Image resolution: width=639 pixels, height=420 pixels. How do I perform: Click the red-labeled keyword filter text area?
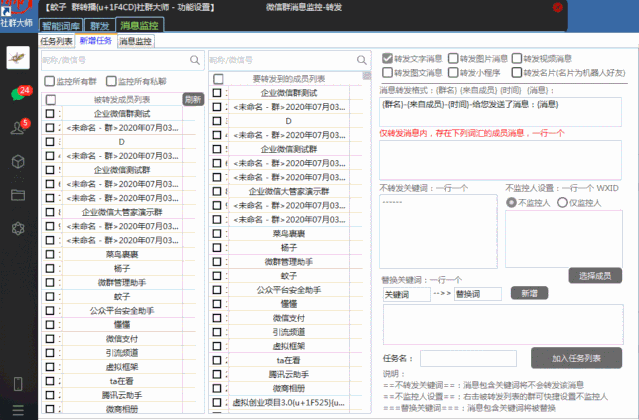tap(500, 160)
